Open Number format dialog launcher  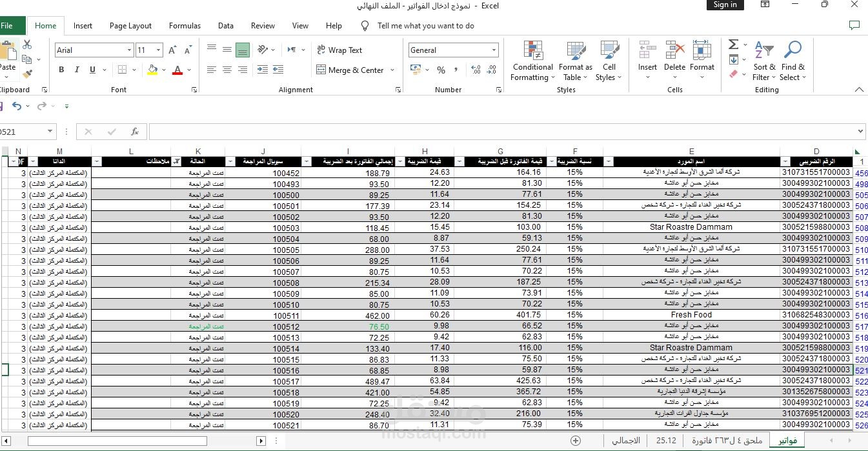tap(498, 90)
